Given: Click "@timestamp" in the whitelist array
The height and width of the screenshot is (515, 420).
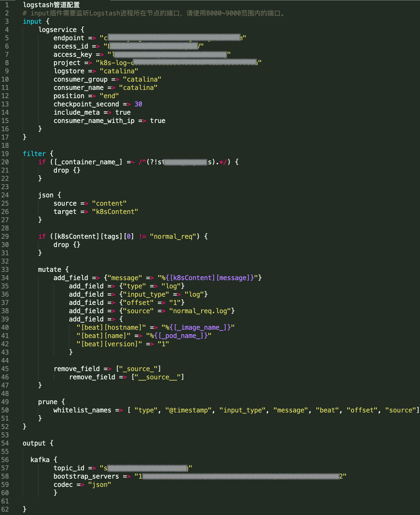Looking at the screenshot, I should (189, 410).
